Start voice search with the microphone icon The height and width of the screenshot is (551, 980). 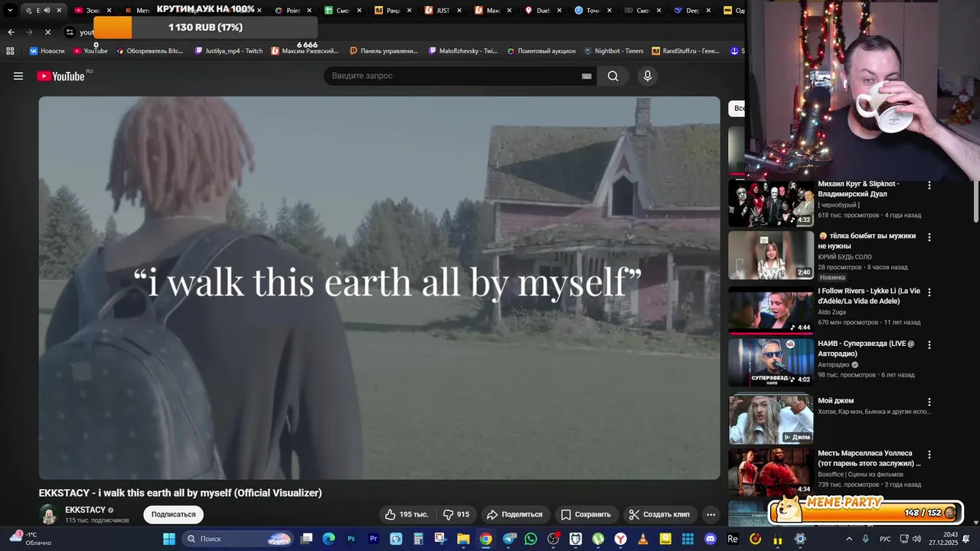648,76
